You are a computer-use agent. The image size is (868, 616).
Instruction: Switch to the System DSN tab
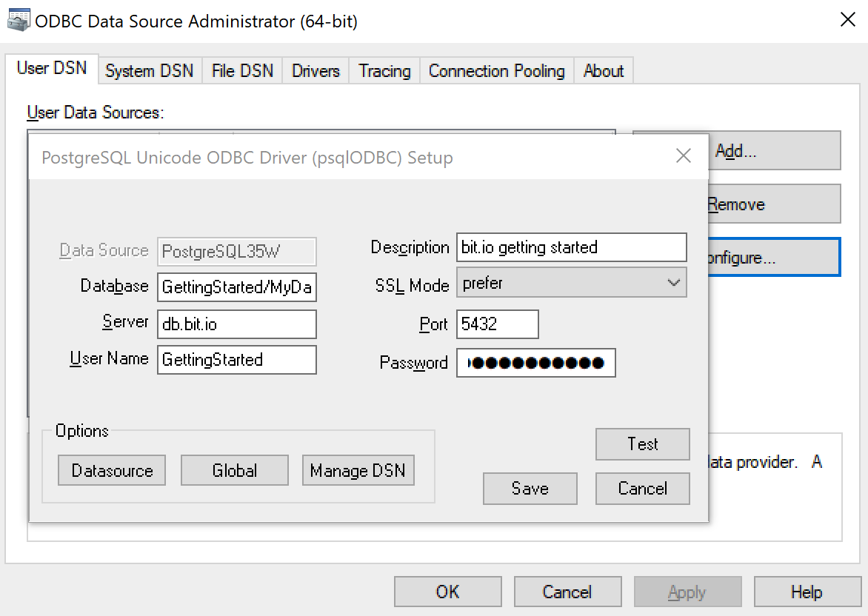(x=150, y=71)
